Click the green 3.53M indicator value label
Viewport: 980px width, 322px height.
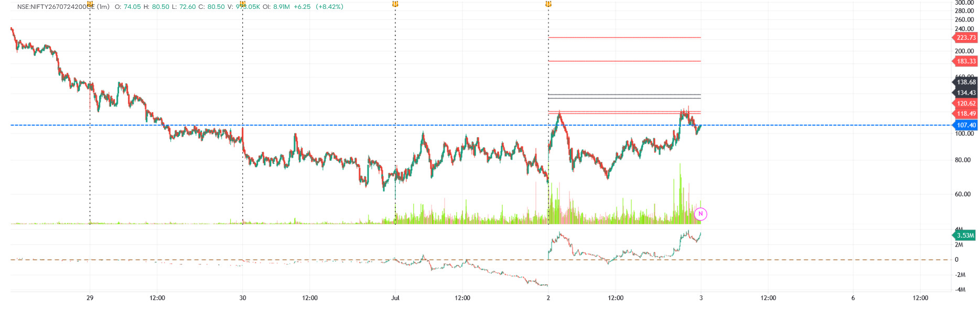[x=964, y=236]
